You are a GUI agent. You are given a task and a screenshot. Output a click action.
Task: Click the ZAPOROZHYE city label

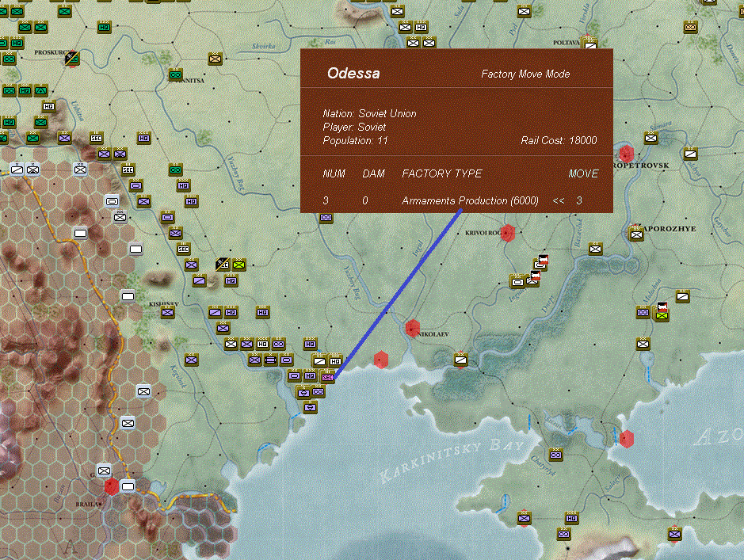pos(670,229)
